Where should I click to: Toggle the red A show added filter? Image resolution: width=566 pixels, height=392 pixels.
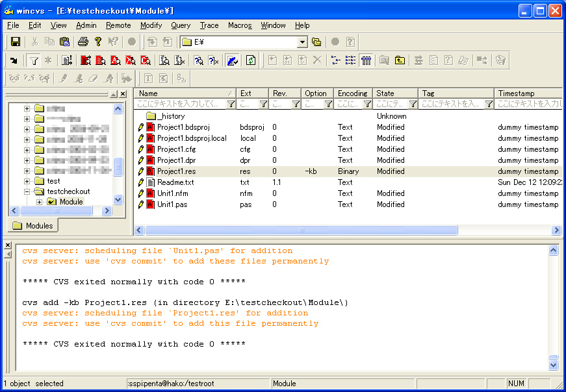pyautogui.click(x=116, y=60)
